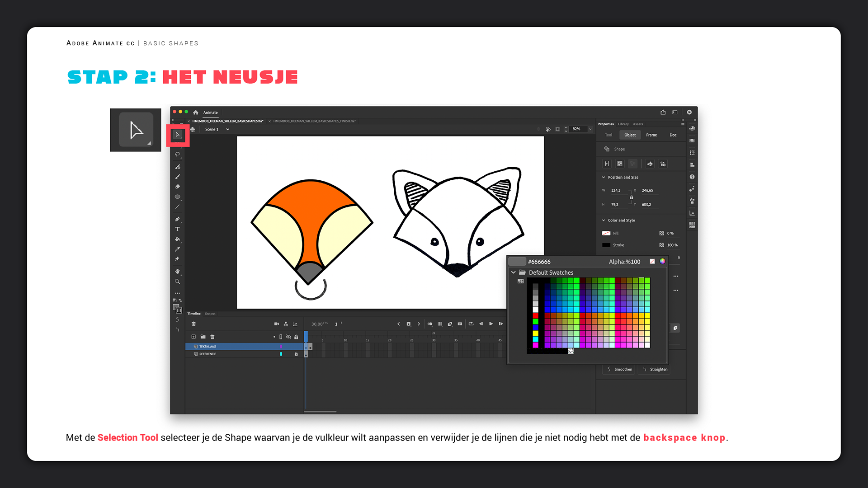Select the Paint Bucket tool
This screenshot has height=488, width=868.
(177, 239)
